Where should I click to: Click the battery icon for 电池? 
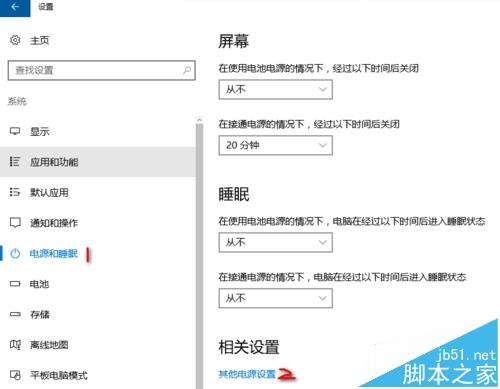[15, 284]
